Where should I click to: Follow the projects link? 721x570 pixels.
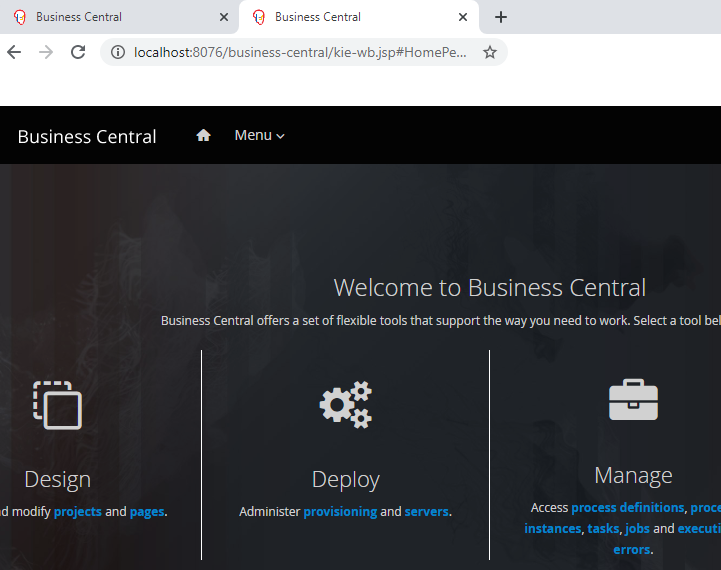[78, 512]
